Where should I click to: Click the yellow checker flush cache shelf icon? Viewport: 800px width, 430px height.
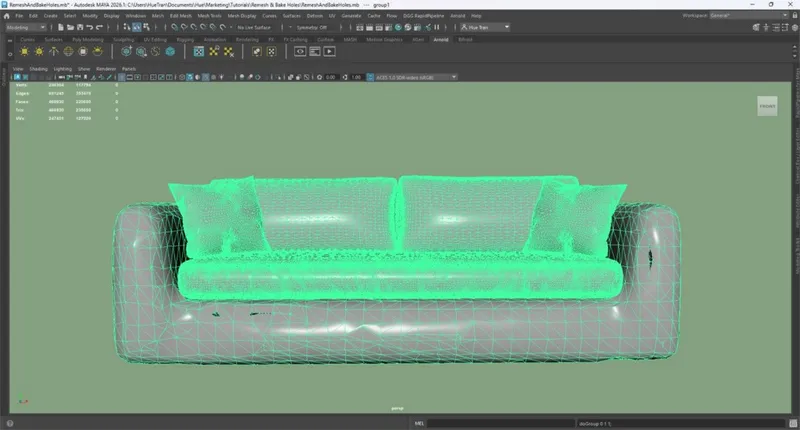point(229,52)
